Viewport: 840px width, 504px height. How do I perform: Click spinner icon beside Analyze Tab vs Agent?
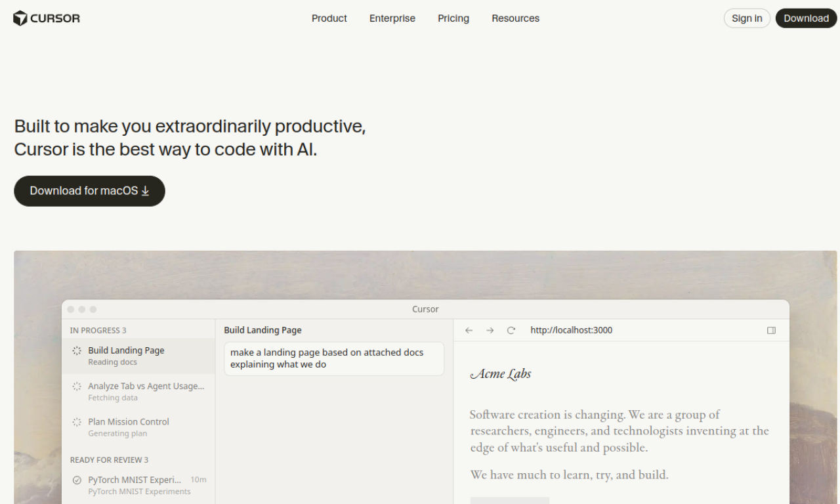[77, 387]
